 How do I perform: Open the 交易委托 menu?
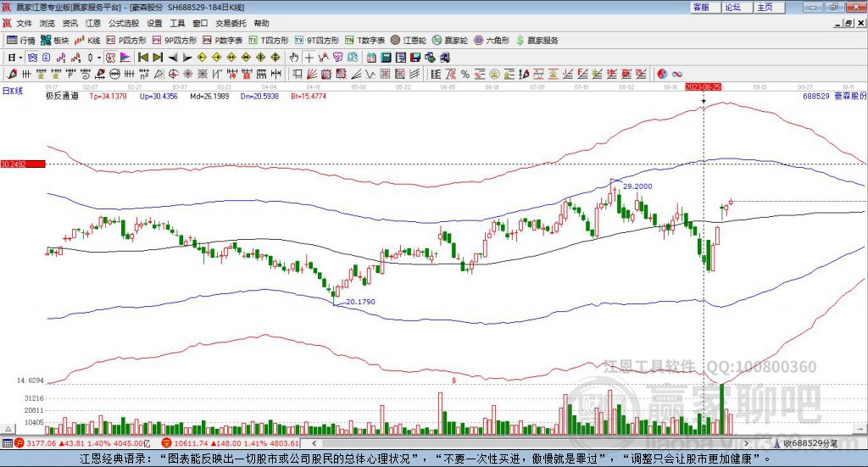point(231,23)
